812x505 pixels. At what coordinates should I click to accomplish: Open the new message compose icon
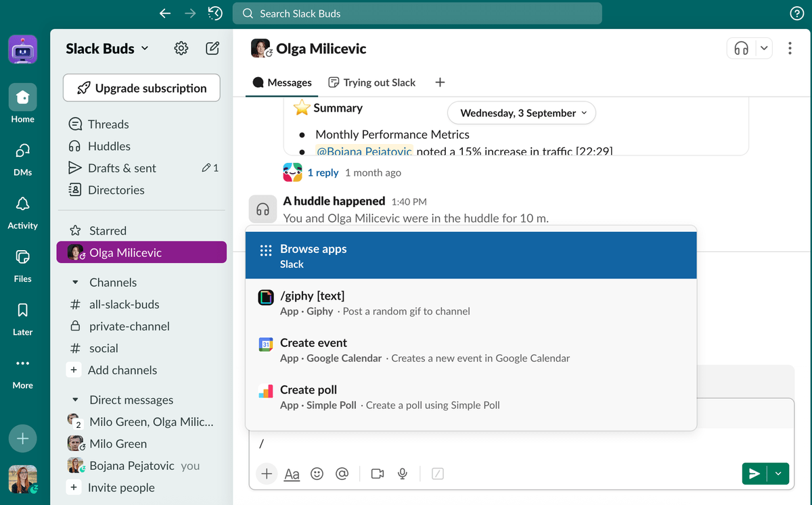click(x=212, y=48)
